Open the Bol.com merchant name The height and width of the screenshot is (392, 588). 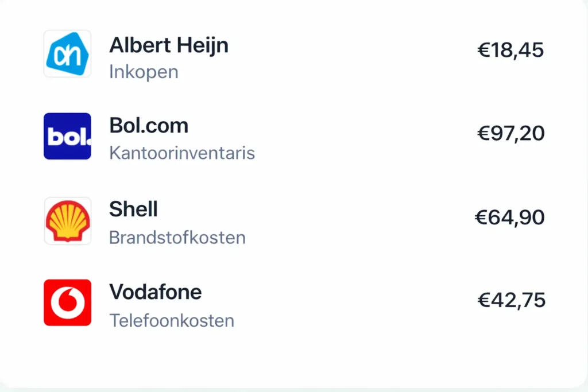pos(148,126)
